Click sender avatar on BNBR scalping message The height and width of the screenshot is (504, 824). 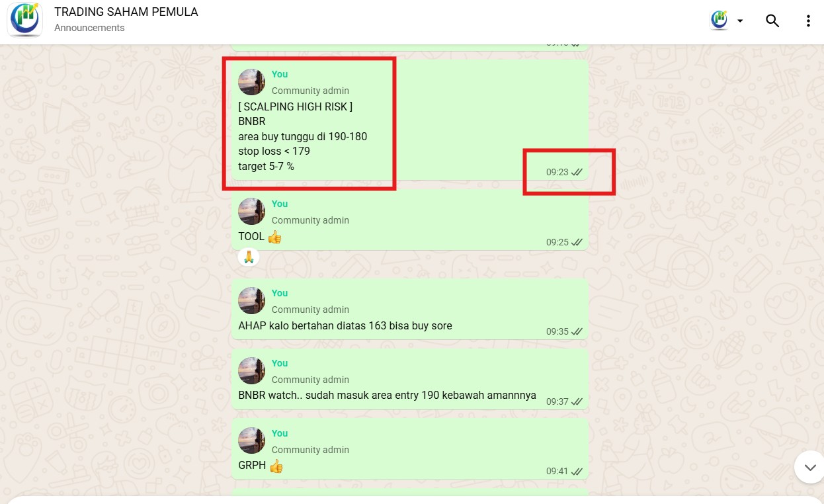click(x=252, y=82)
